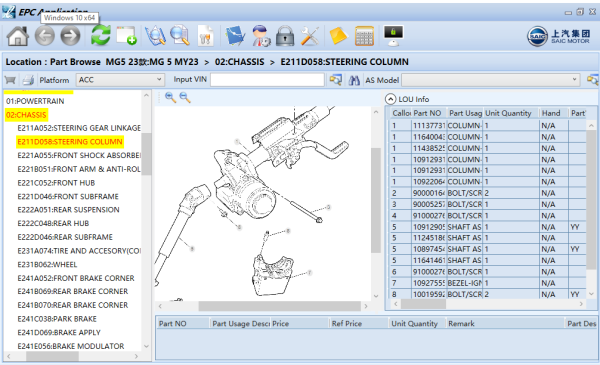Select E231B062:WHEEL
The height and width of the screenshot is (365, 600).
(x=47, y=264)
